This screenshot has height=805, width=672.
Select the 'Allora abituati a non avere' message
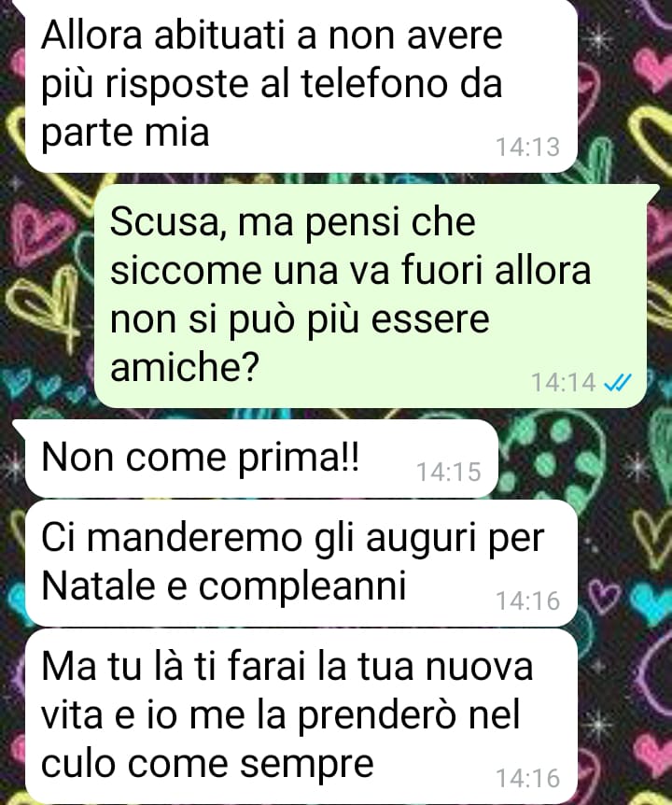(x=301, y=85)
